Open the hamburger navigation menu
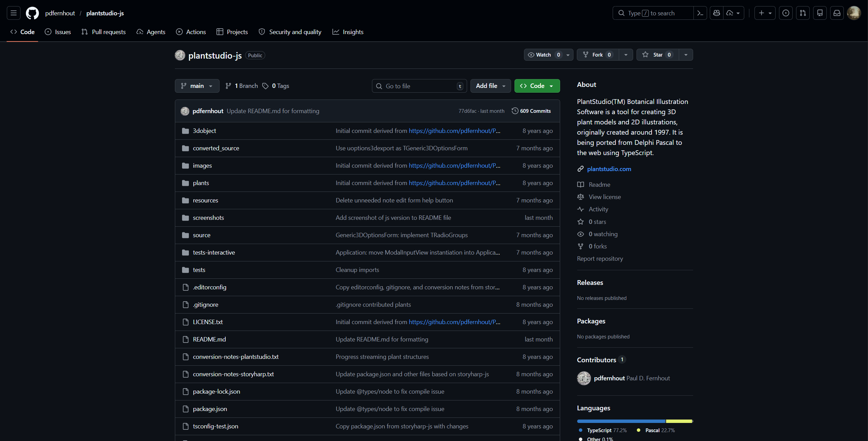Viewport: 868px width, 441px height. [x=14, y=13]
